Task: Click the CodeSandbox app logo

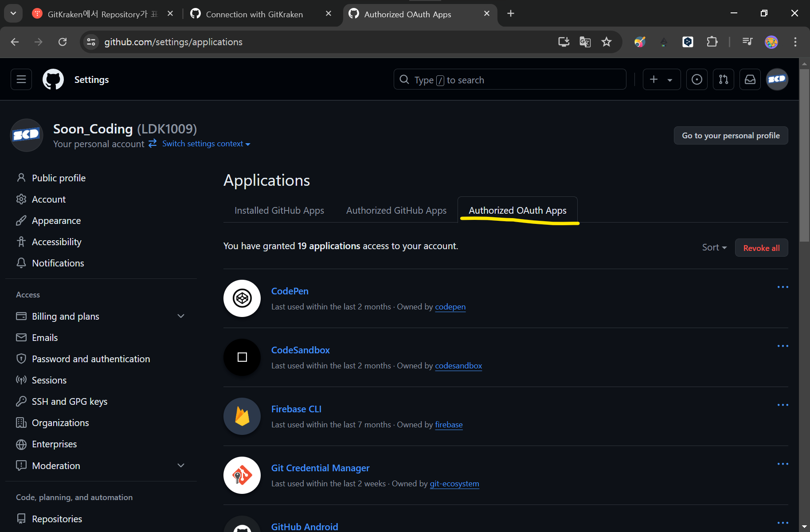Action: click(242, 357)
